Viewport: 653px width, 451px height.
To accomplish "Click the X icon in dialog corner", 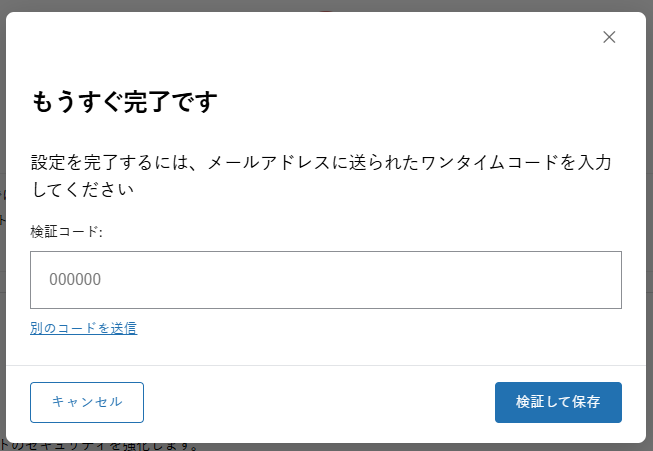I will tap(609, 37).
